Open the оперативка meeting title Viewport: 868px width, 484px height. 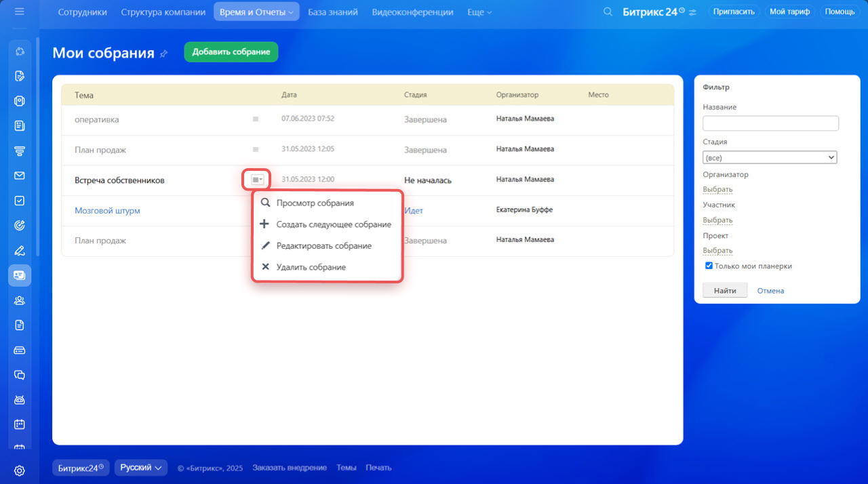[x=97, y=120]
